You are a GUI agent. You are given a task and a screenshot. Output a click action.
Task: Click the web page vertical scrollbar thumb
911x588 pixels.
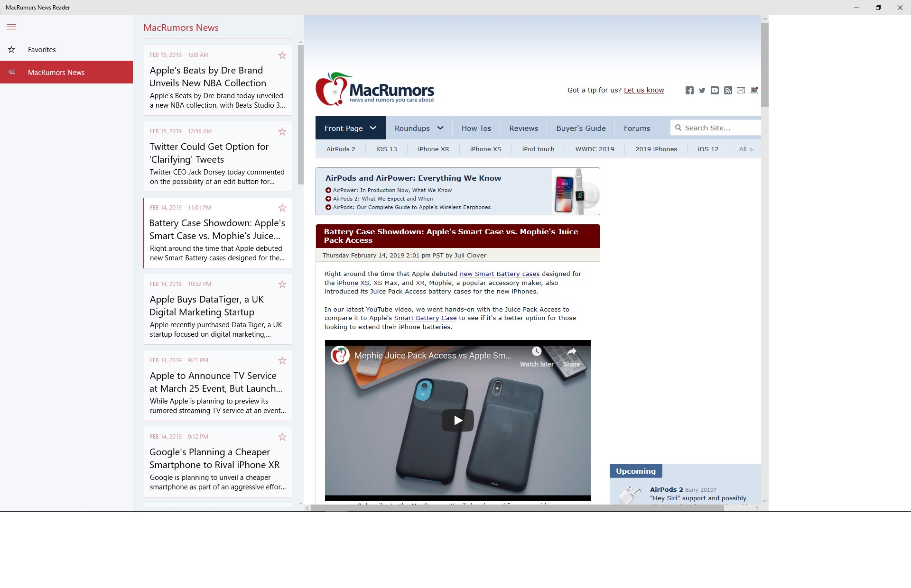click(x=764, y=64)
